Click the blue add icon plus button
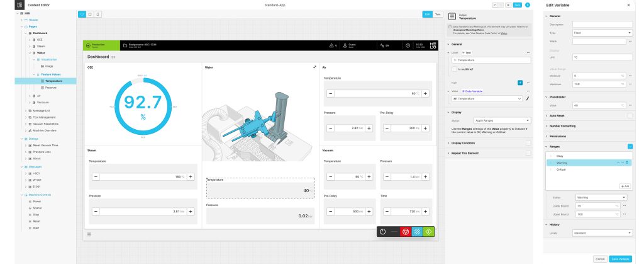The height and width of the screenshot is (264, 644). (520, 83)
